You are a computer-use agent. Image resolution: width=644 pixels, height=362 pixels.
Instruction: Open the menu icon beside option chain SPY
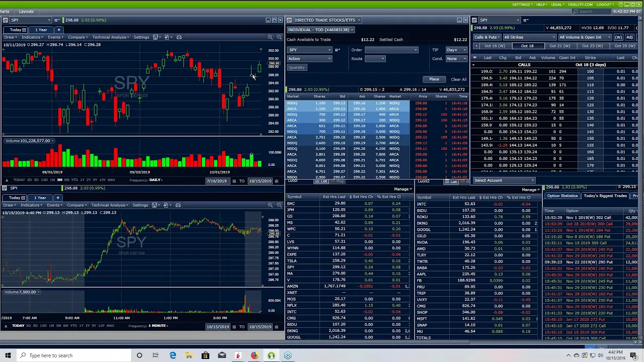coord(526,20)
